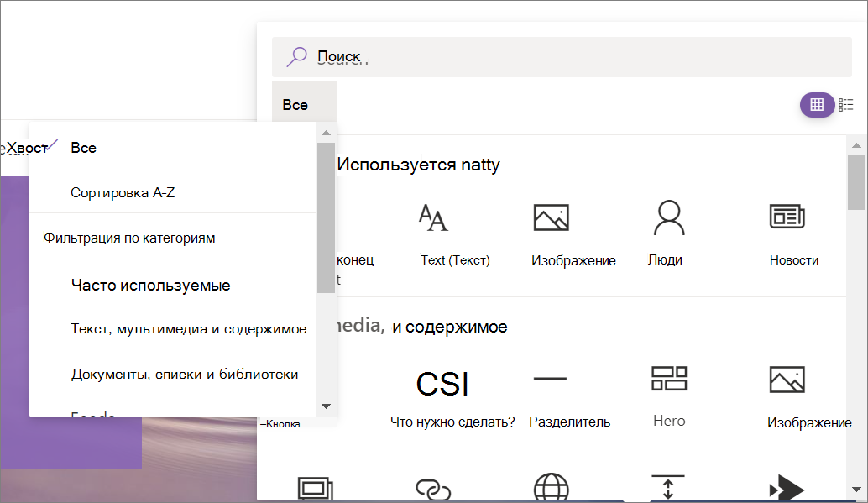Add the CSI call to action web part
868x503 pixels.
pos(452,396)
